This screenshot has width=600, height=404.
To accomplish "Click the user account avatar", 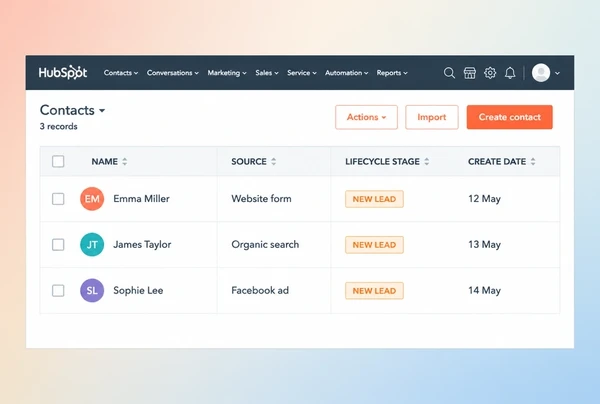I will point(541,73).
